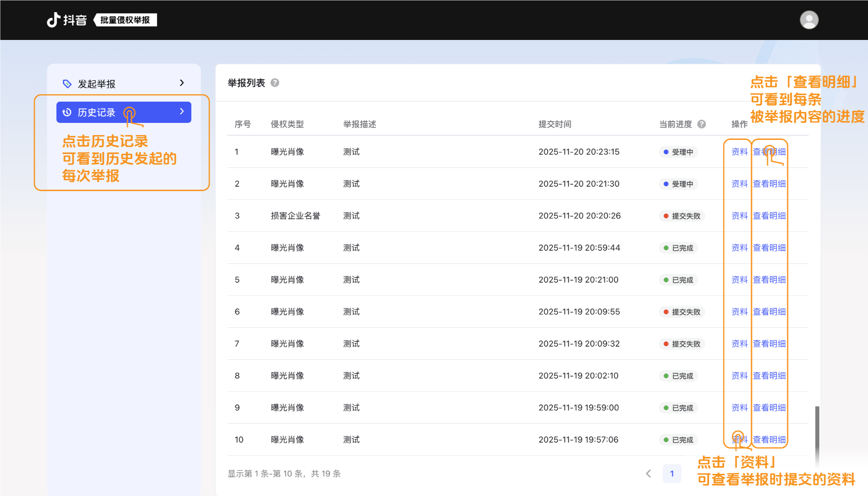The image size is (868, 496).
Task: Open 查看明细 for row 3
Action: coord(769,216)
